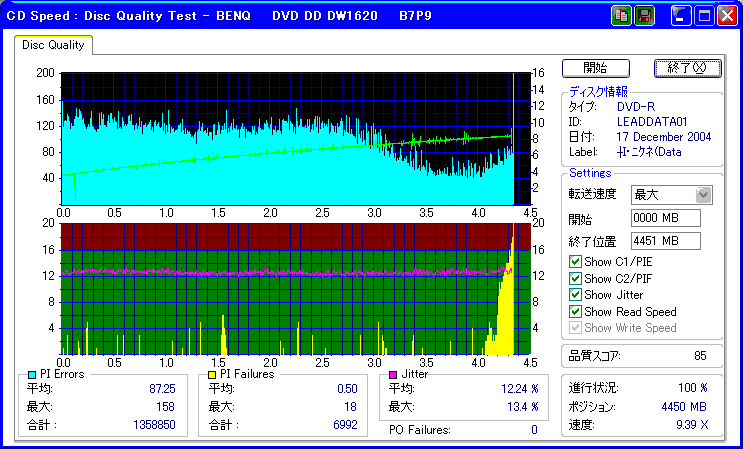Toggle Show C1/PIE checkbox
743x449 pixels.
(x=575, y=262)
